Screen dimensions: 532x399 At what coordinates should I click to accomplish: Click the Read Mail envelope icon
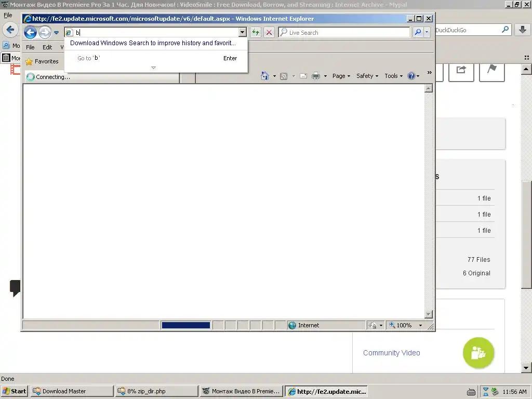[303, 76]
